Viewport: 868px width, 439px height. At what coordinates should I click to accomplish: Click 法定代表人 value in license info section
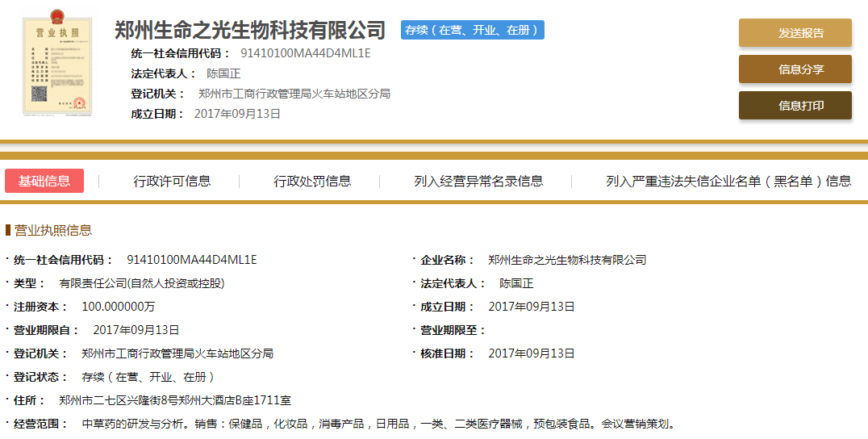coord(516,283)
